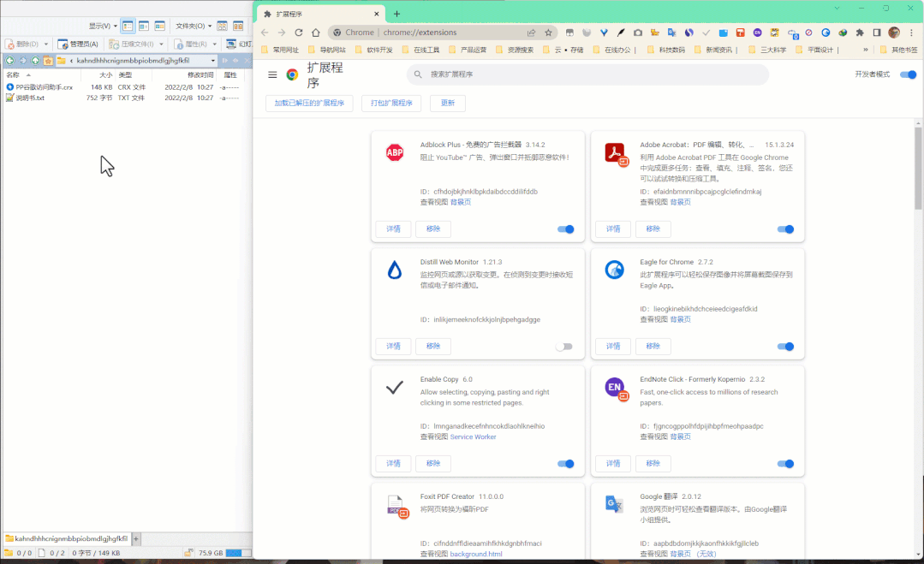Expand the 删除(D) dropdown arrow
The image size is (924, 564).
point(46,45)
